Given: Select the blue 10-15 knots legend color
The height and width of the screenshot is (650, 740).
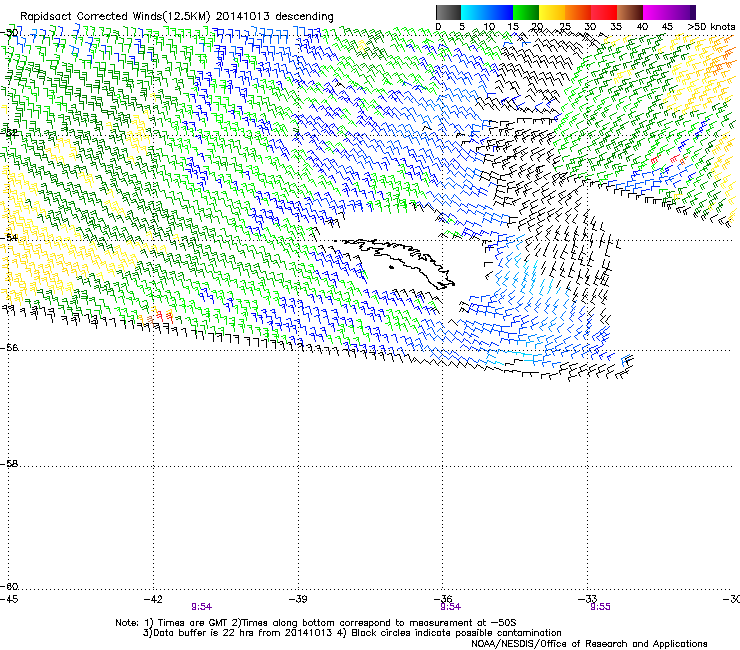Looking at the screenshot, I should (500, 12).
